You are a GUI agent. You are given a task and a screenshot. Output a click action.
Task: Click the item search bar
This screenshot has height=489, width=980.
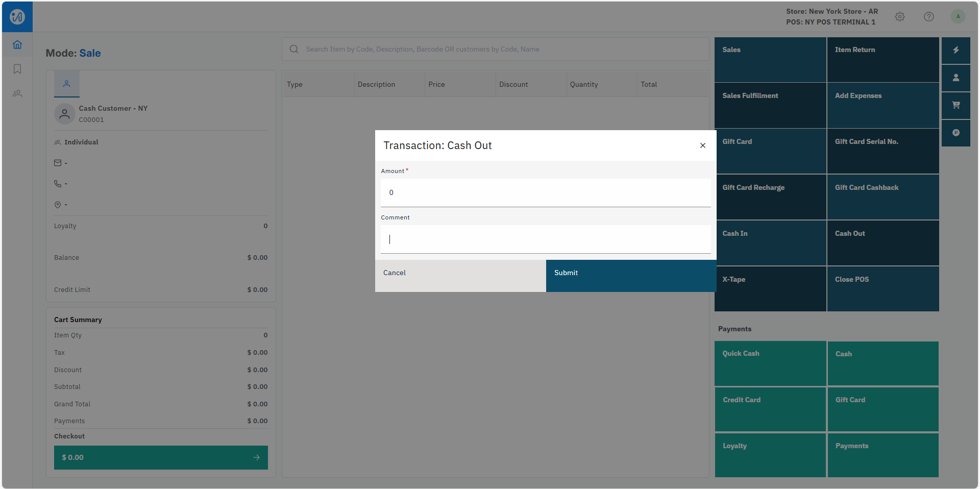coord(495,49)
